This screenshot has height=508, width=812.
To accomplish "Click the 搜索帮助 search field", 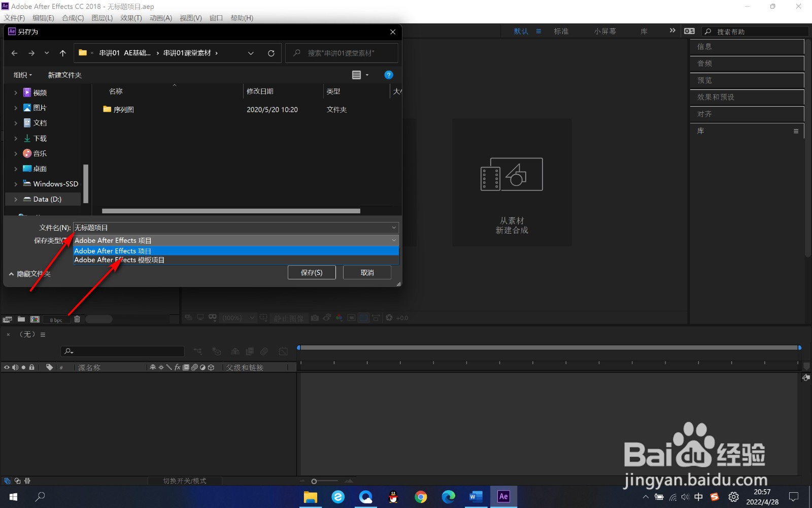I will point(756,31).
